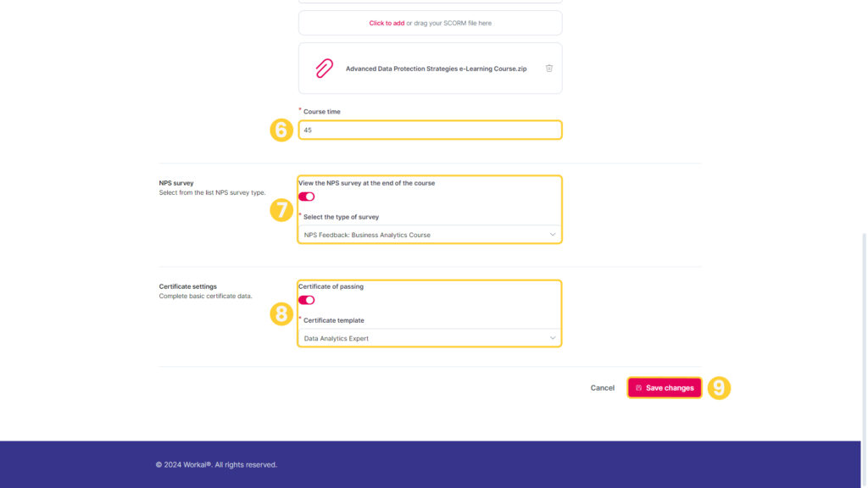This screenshot has height=488, width=868.
Task: Save changes to the course
Action: 665,388
